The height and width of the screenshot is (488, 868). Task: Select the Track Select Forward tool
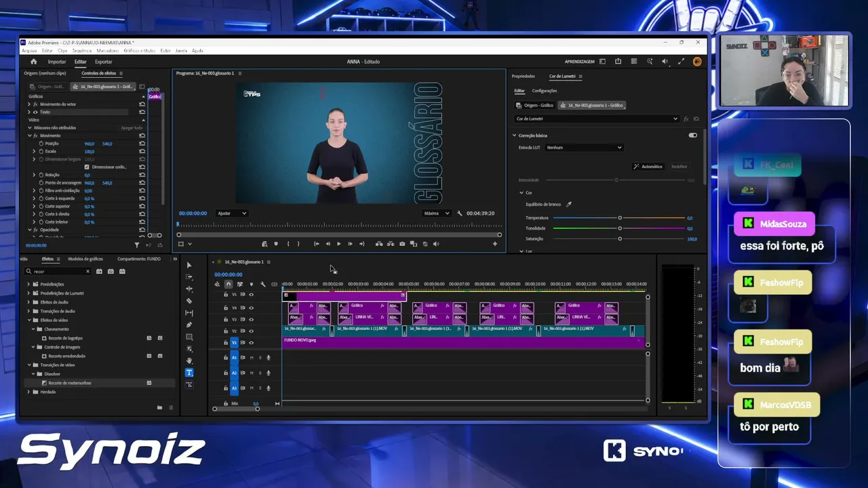pyautogui.click(x=189, y=277)
